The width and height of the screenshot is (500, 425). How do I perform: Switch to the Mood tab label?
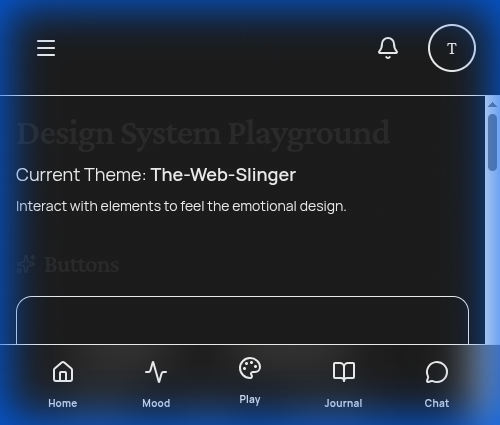tap(156, 403)
